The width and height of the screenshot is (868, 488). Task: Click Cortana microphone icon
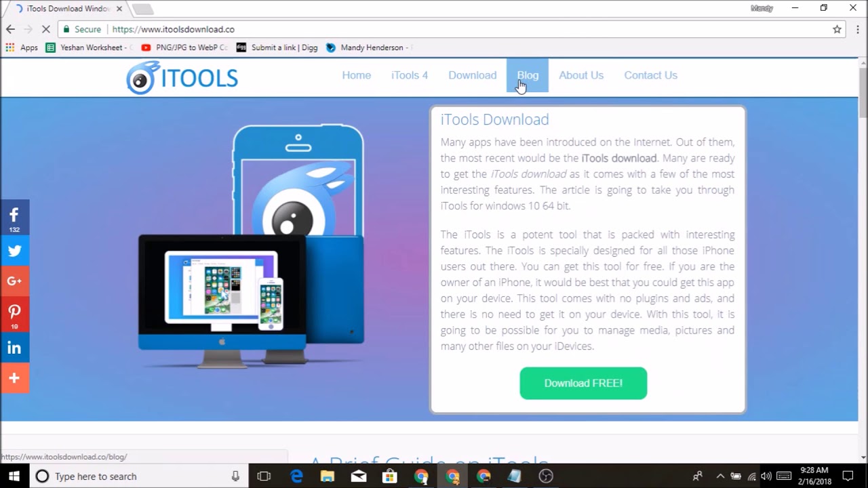click(x=235, y=476)
